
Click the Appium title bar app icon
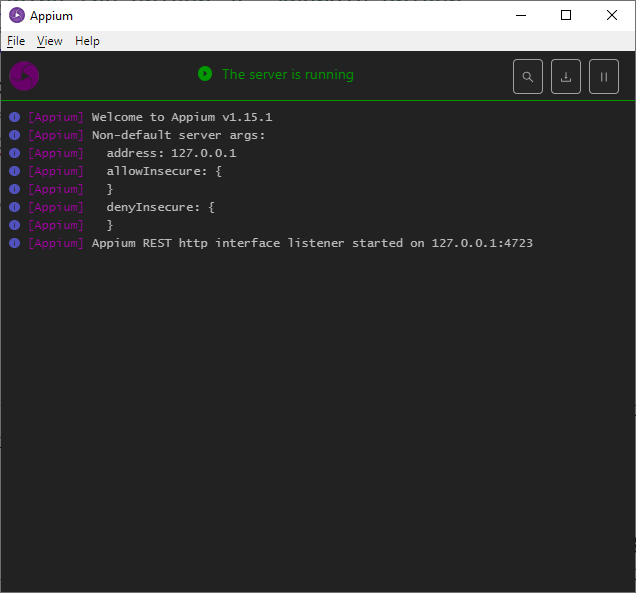coord(17,15)
